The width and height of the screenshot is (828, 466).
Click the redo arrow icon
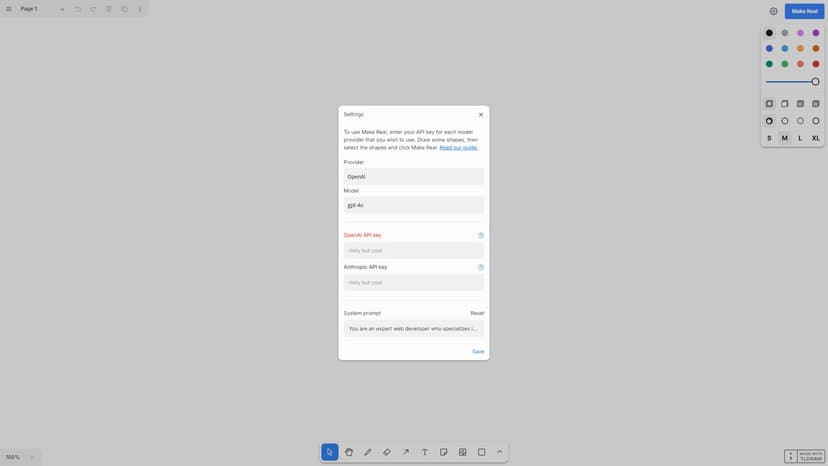[93, 9]
